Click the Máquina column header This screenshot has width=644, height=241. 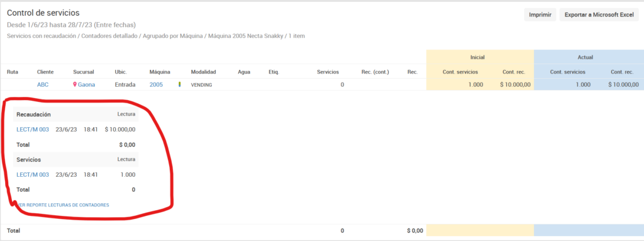point(160,72)
